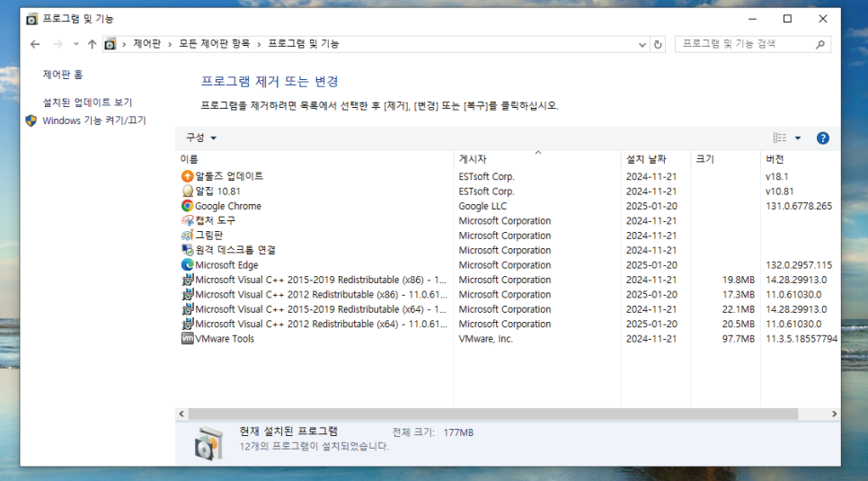Open recent locations dropdown arrow
This screenshot has width=868, height=481.
coord(75,44)
